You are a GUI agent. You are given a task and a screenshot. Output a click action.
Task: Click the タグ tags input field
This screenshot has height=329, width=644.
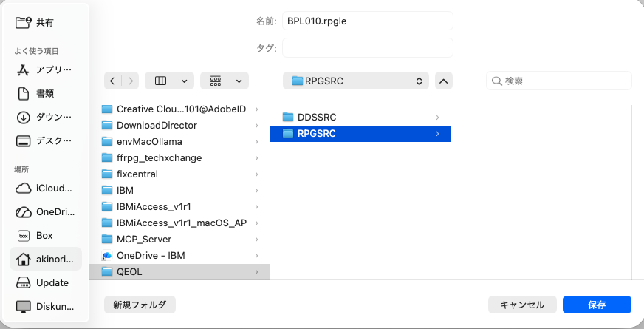tap(368, 48)
